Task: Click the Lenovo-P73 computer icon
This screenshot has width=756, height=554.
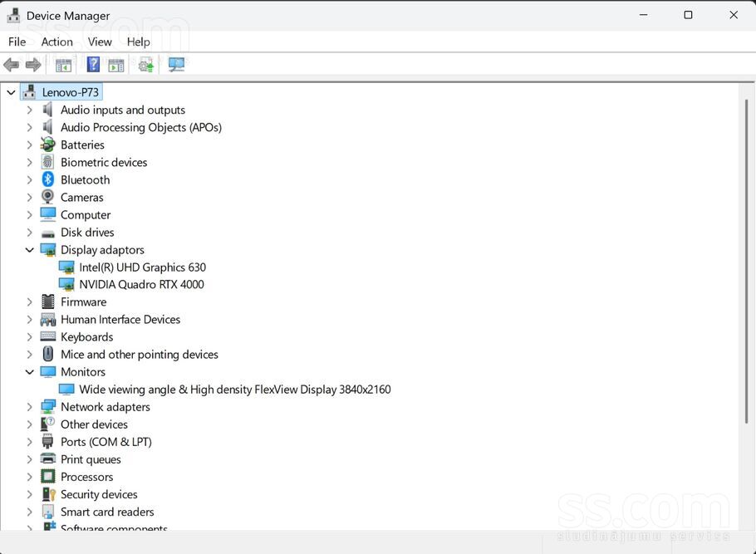Action: 29,92
